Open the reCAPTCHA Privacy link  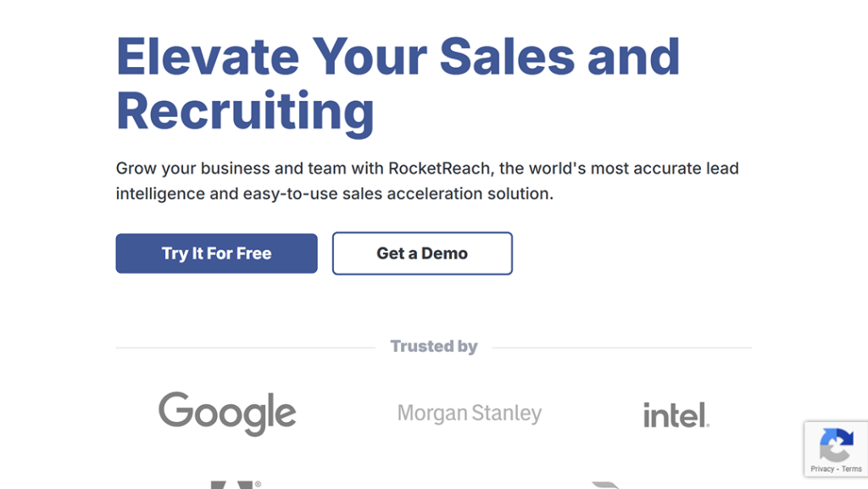(822, 470)
